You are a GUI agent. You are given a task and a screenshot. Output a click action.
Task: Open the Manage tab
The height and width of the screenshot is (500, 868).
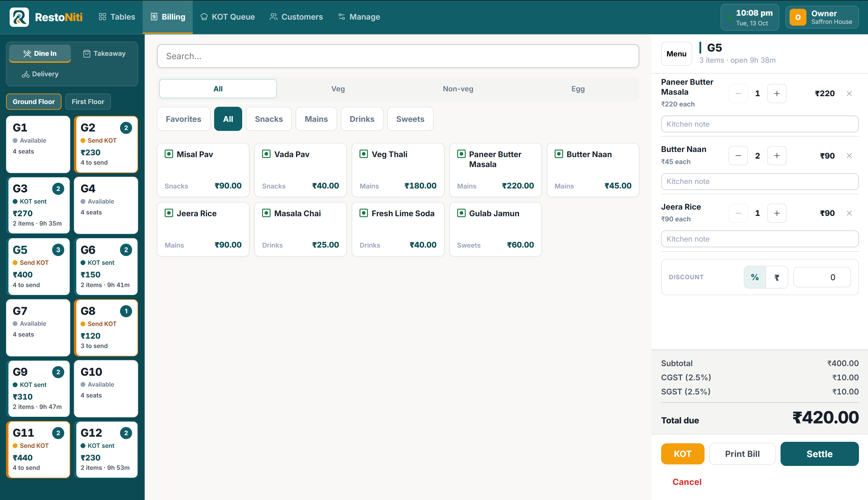pos(359,17)
